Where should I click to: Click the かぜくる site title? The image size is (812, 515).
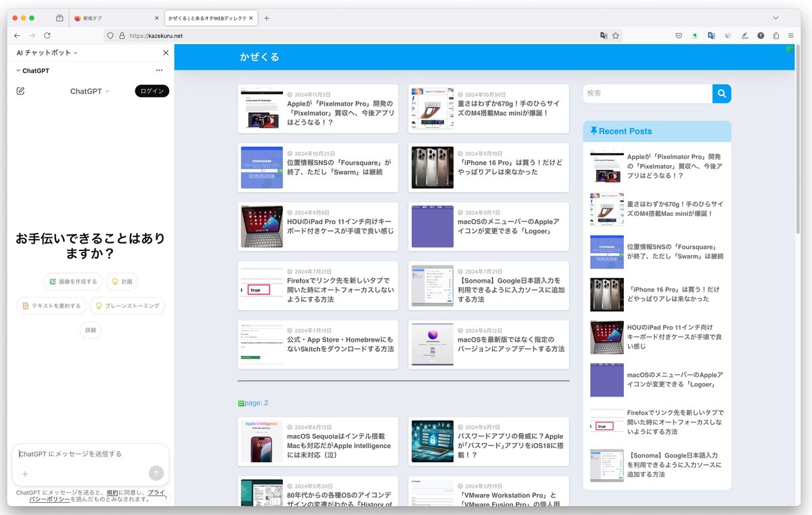(260, 57)
